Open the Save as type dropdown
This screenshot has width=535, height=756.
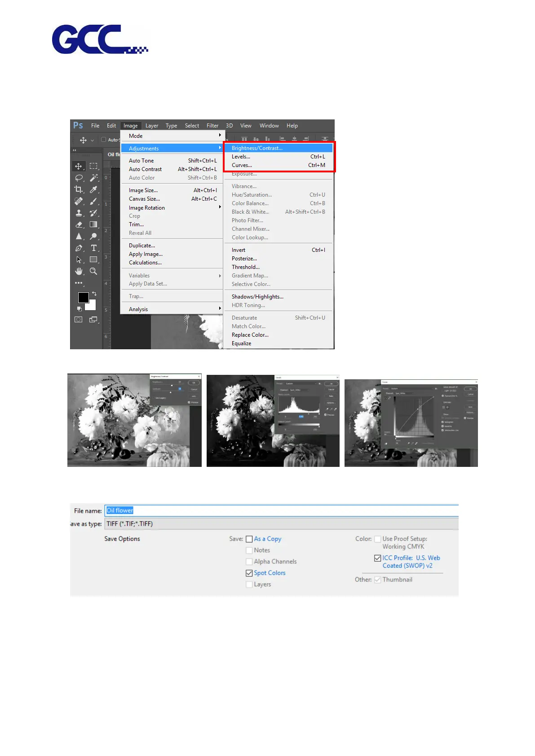click(282, 524)
